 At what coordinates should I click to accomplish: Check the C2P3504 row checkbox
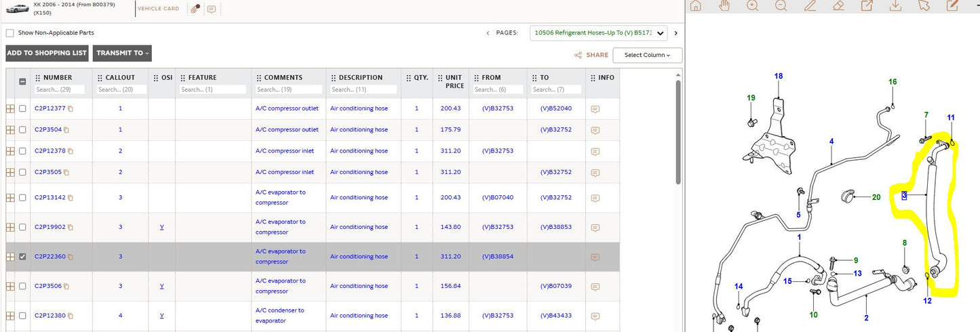tap(22, 129)
